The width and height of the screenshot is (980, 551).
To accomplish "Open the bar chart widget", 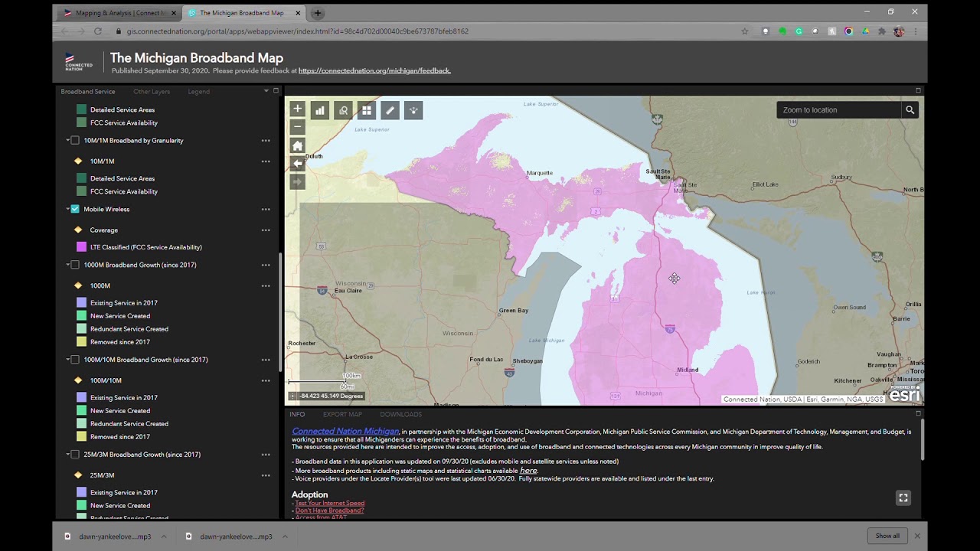I will (x=320, y=110).
